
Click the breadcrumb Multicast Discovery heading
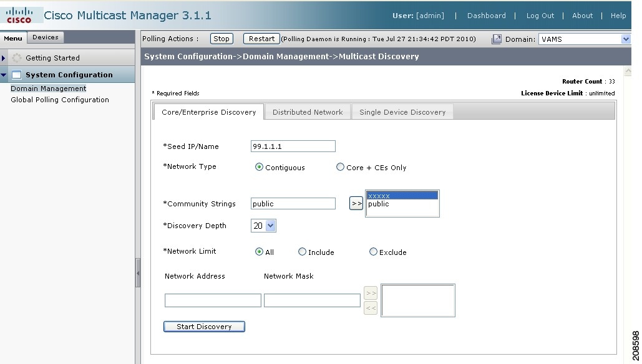click(x=379, y=57)
